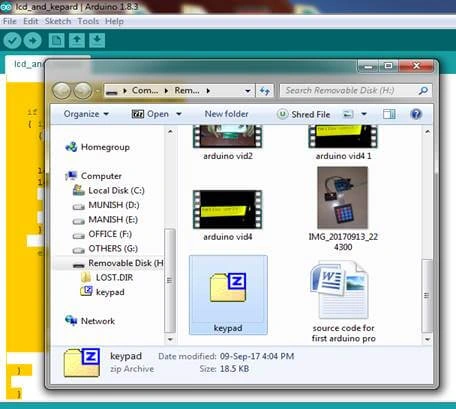
Task: Click the Arduino New sketch icon
Action: (56, 41)
